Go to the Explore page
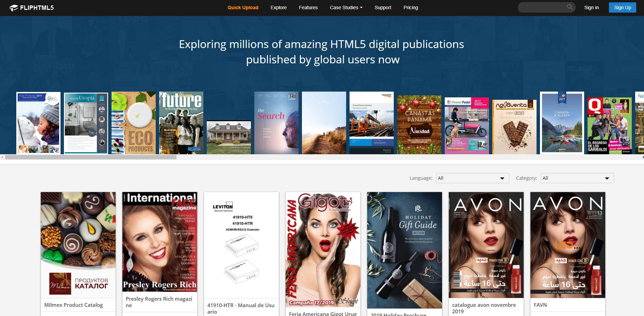 pyautogui.click(x=278, y=7)
